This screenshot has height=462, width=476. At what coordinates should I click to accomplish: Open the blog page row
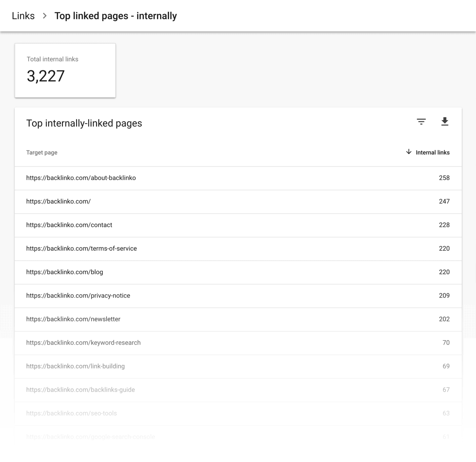pyautogui.click(x=64, y=272)
